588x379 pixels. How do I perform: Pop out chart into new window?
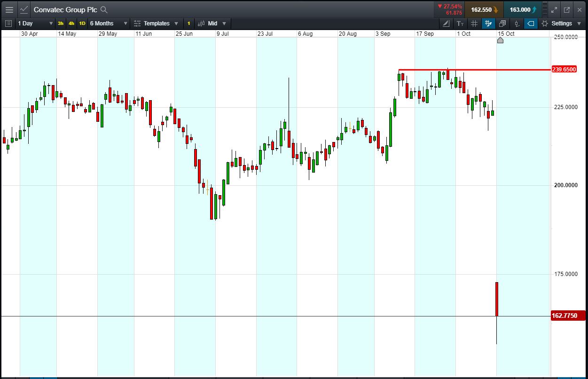pos(567,9)
